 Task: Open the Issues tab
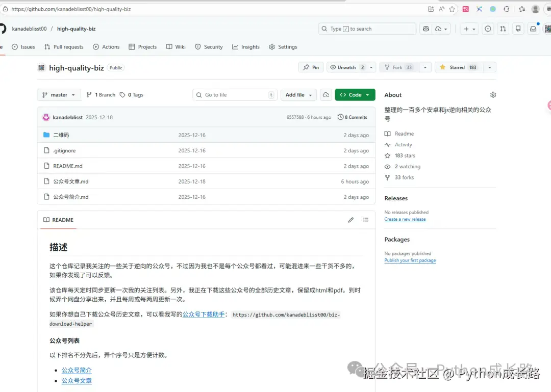pos(23,47)
